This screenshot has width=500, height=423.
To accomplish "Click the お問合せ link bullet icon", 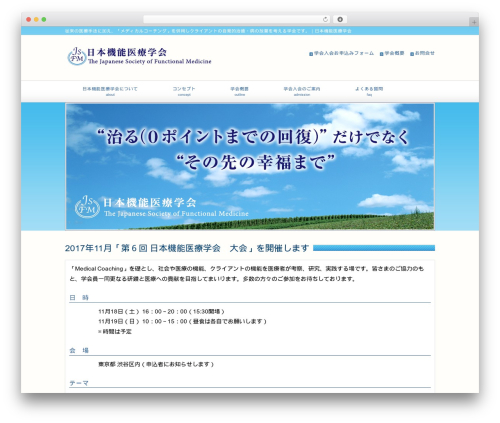I will [x=412, y=54].
